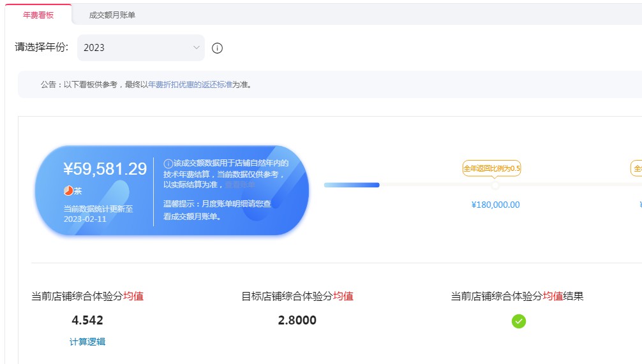Click the ¥59,581.29 amount

(x=105, y=169)
